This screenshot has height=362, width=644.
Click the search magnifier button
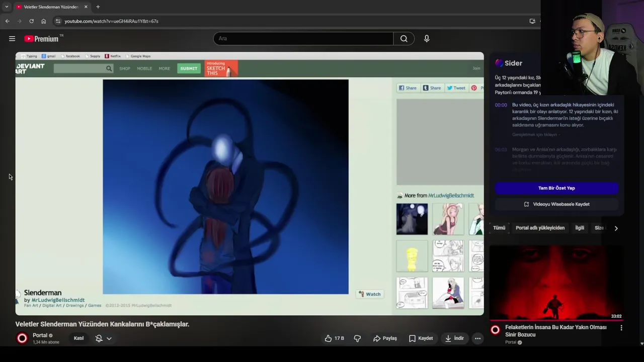[x=404, y=39]
